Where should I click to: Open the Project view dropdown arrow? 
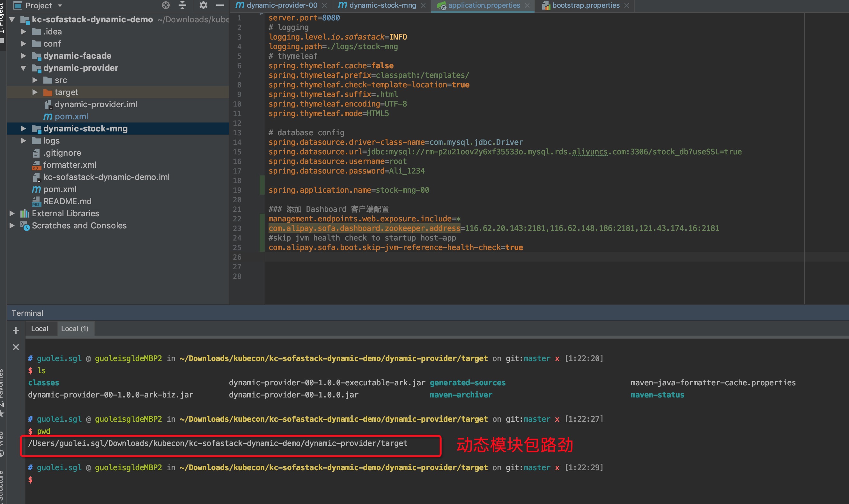click(60, 5)
